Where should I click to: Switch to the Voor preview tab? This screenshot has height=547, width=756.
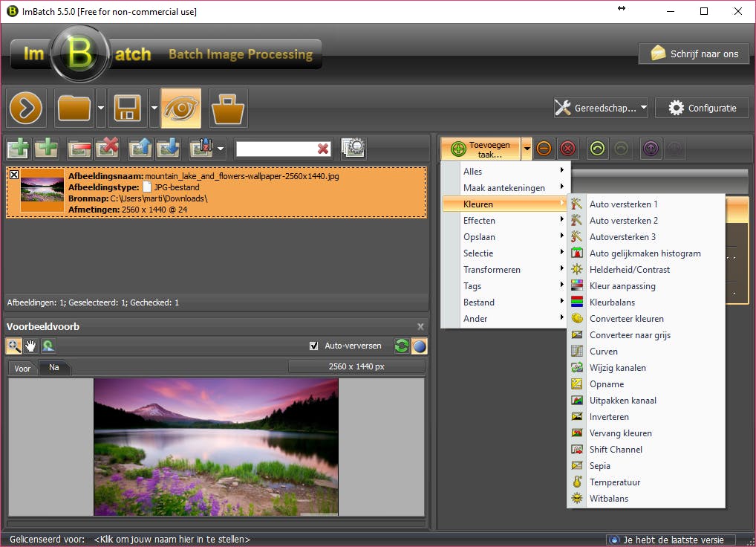pos(22,368)
